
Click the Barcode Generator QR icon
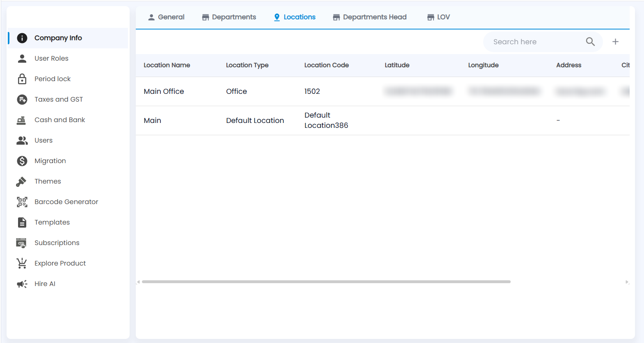point(22,202)
